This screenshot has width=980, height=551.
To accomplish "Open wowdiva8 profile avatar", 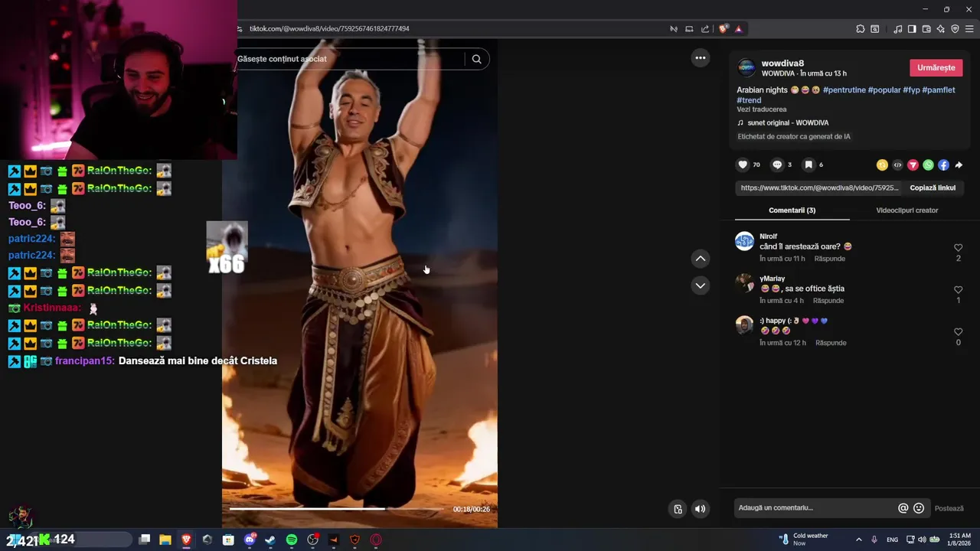I will 746,68.
